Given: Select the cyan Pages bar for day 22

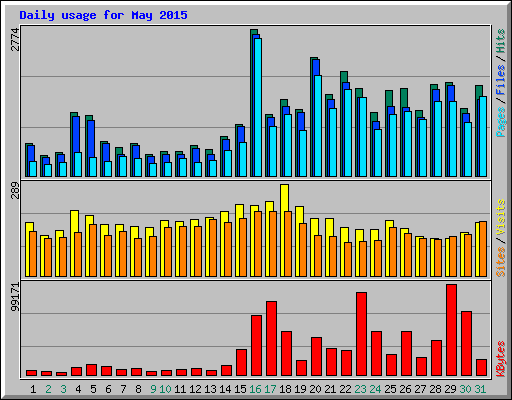Looking at the screenshot, I should pyautogui.click(x=348, y=133).
